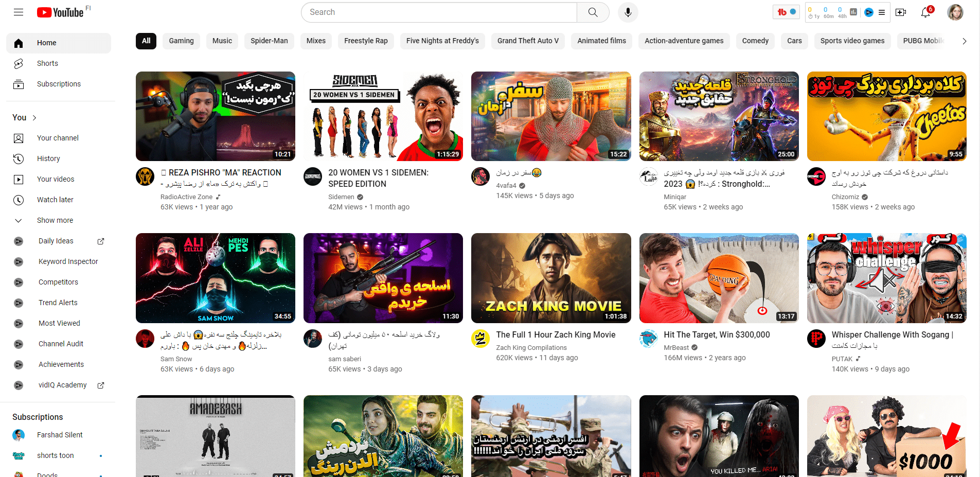Open the notifications bell
This screenshot has height=477, width=980.
pos(925,12)
